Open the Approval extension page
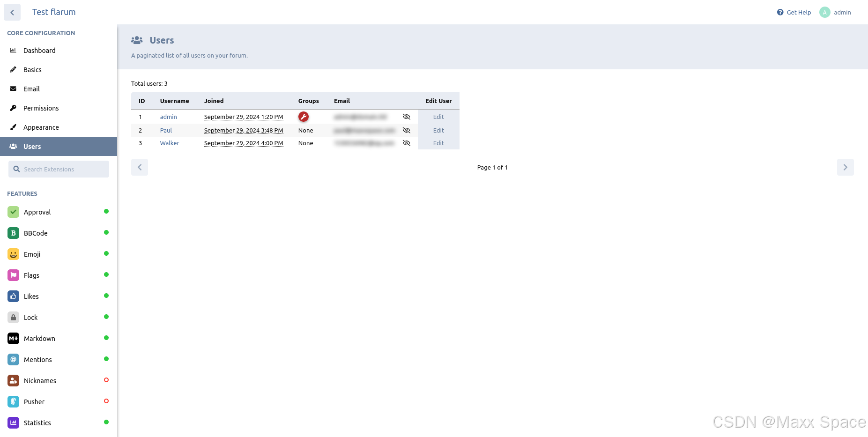This screenshot has height=437, width=868. (59, 212)
